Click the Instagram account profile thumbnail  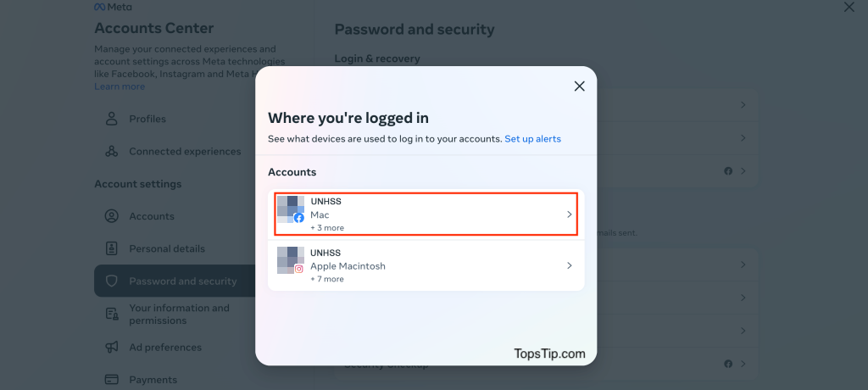[x=291, y=260]
